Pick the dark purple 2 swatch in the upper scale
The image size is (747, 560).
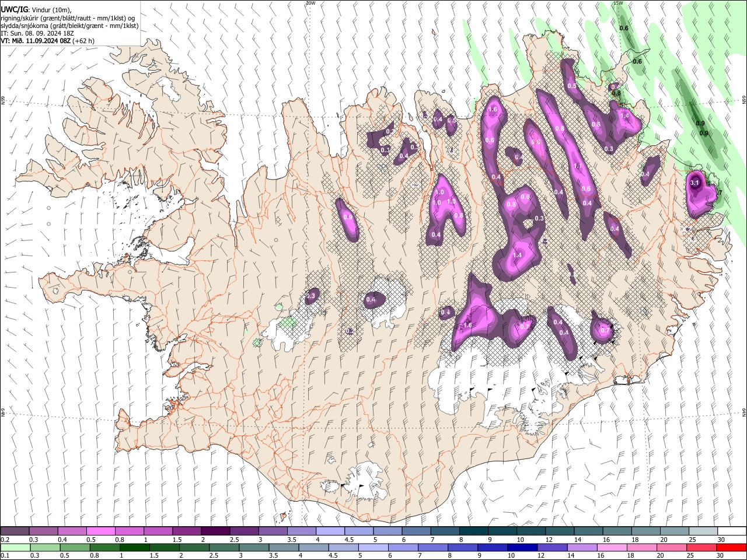coord(215,531)
